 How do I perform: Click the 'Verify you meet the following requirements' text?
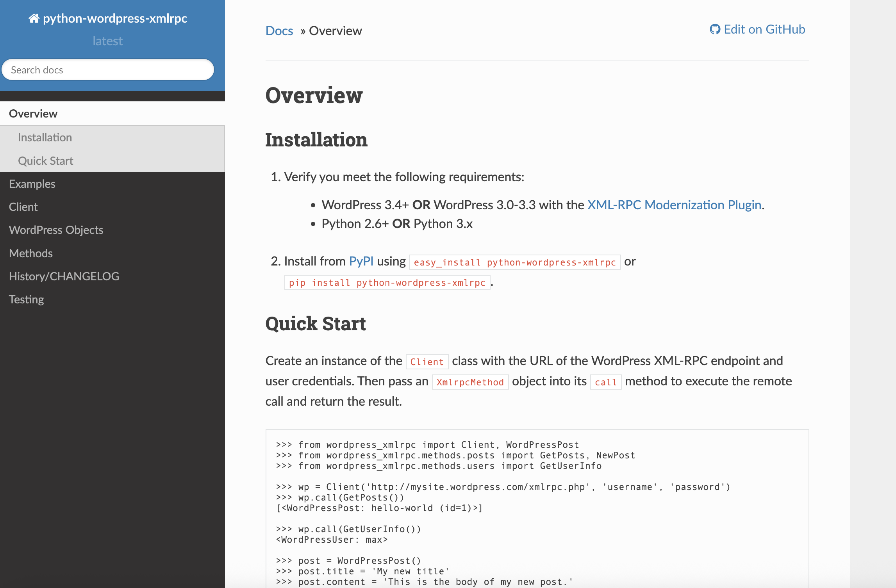click(404, 177)
